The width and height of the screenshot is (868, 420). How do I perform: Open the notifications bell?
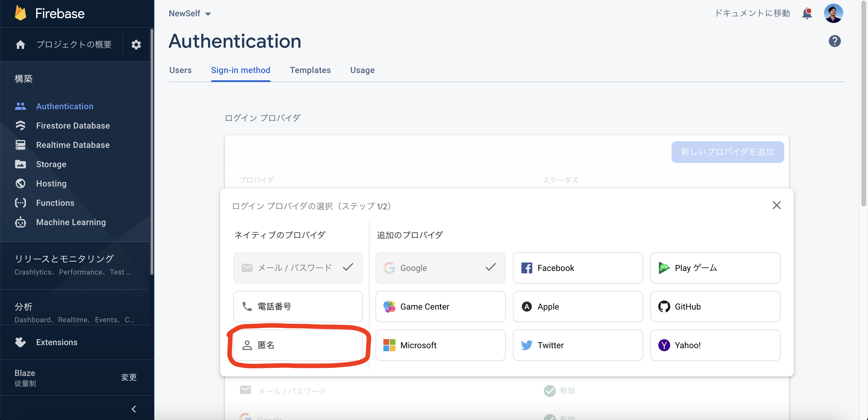(x=807, y=13)
